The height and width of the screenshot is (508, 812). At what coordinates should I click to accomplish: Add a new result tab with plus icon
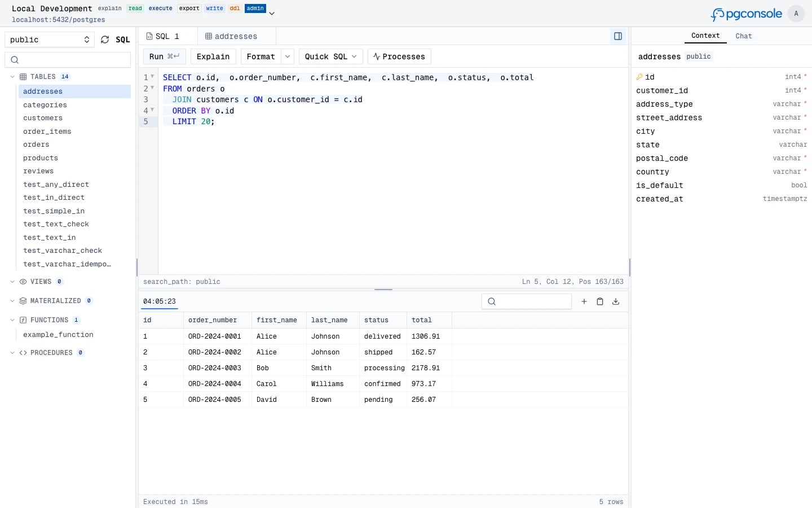coord(584,301)
